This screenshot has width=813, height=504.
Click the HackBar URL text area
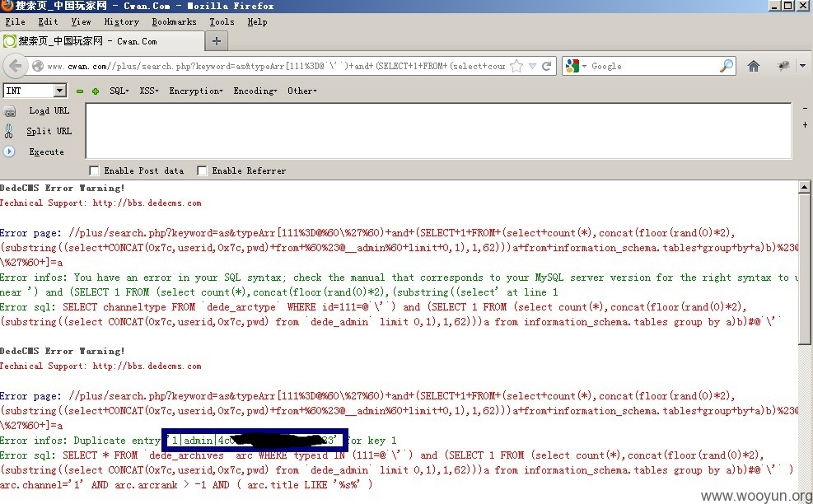(438, 131)
